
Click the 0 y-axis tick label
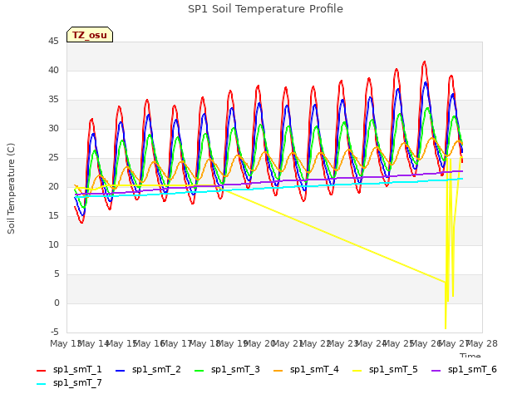57,303
